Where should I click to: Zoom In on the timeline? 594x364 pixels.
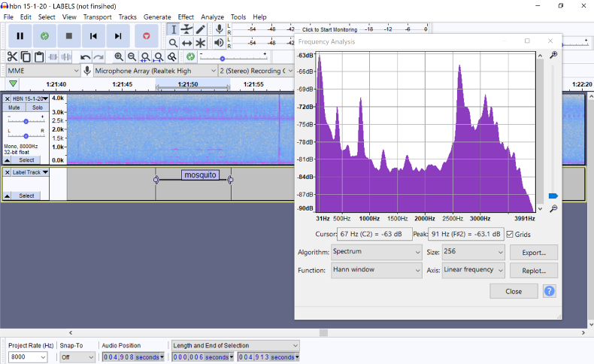[119, 57]
